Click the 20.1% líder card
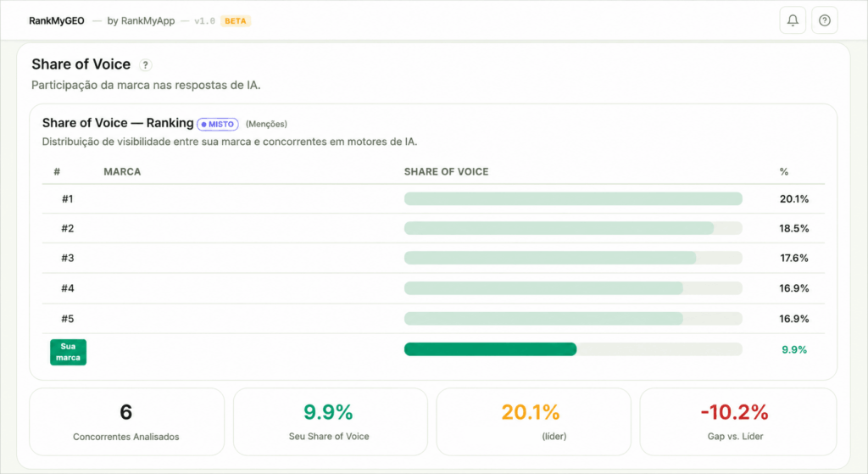Image resolution: width=868 pixels, height=474 pixels. tap(534, 421)
